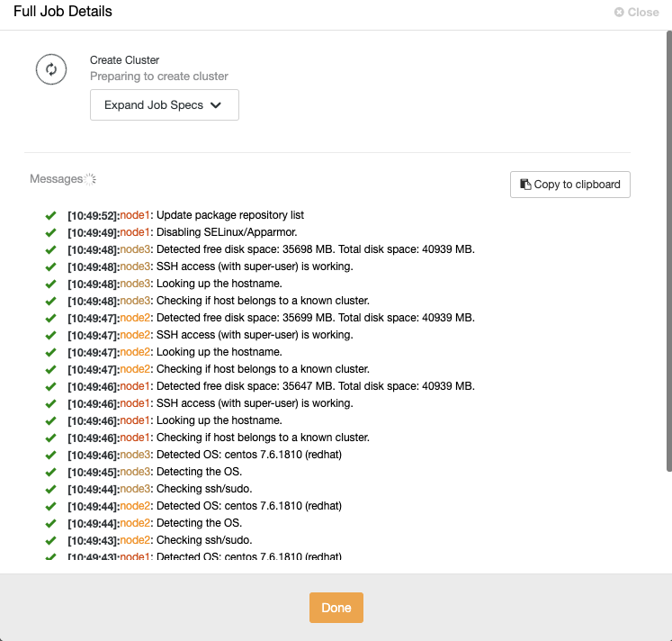The image size is (672, 641).
Task: Select node2 free disk space 35699 MB line
Action: [271, 318]
